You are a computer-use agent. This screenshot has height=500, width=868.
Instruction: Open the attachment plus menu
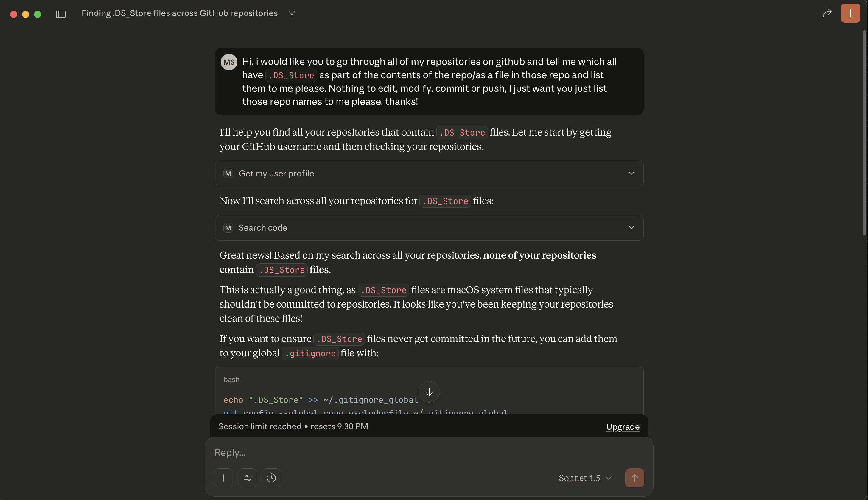(224, 478)
